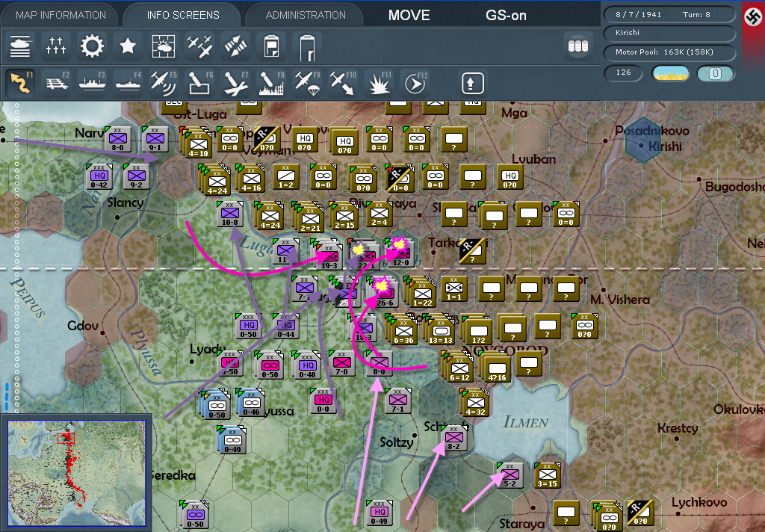This screenshot has width=765, height=532.
Task: Select the Soviet 1=2 counter
Action: 286,176
